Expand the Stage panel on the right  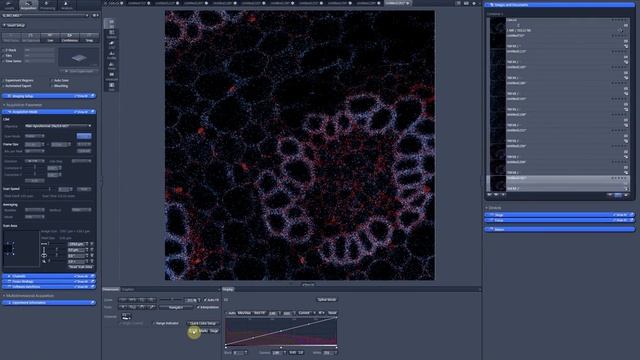559,215
